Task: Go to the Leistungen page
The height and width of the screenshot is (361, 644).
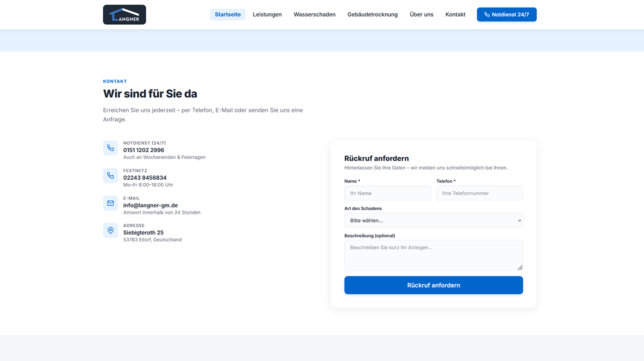Action: tap(267, 14)
